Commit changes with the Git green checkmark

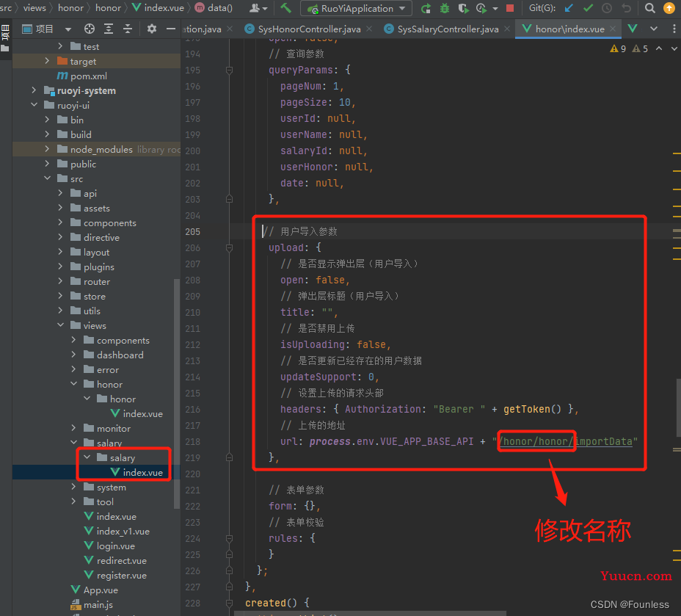coord(588,8)
